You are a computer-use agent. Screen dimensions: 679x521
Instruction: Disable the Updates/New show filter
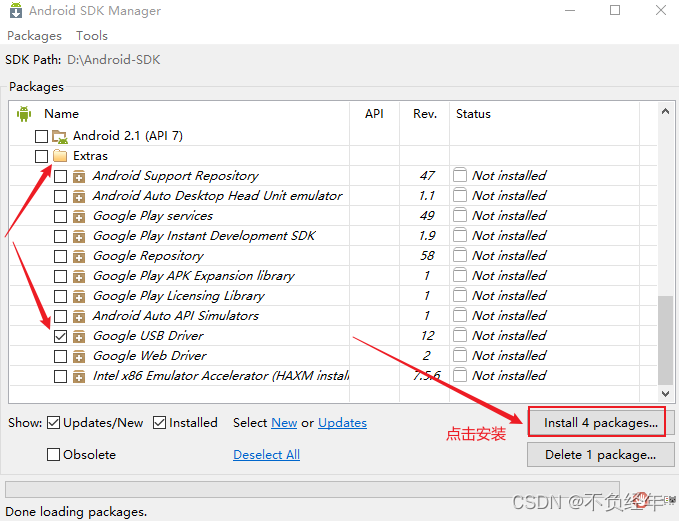pos(53,423)
